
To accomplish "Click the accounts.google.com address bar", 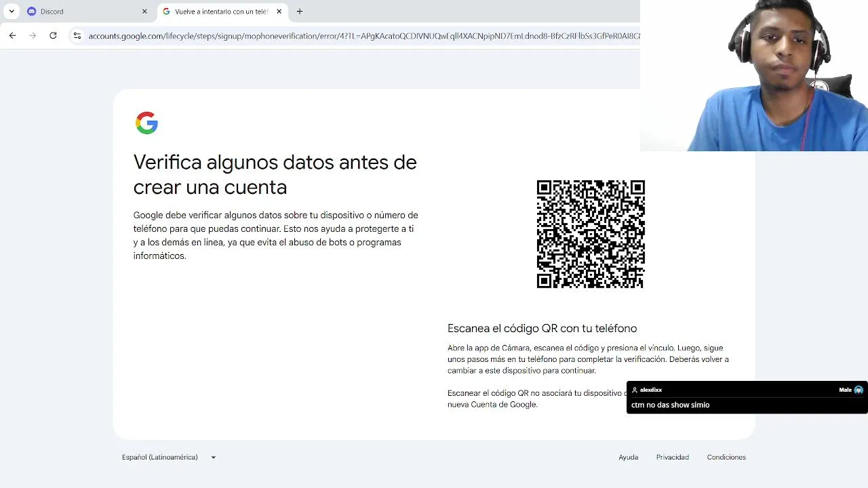I will pos(363,36).
